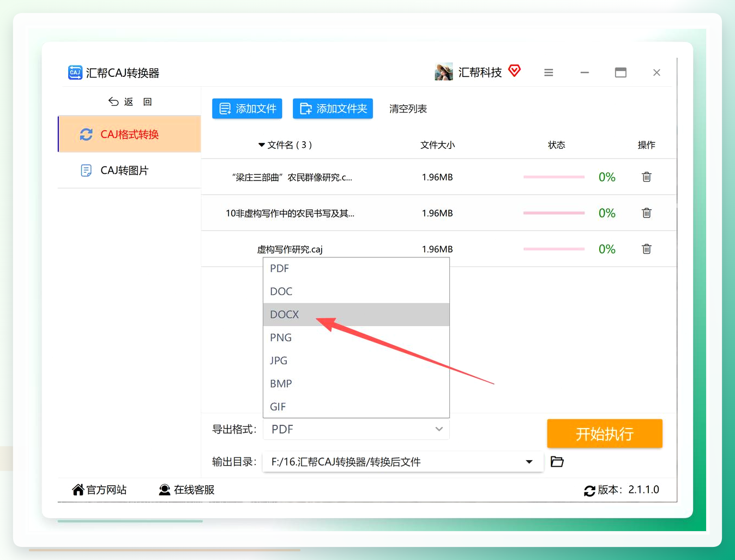Start conversion with 开始执行
Image resolution: width=735 pixels, height=560 pixels.
click(x=605, y=433)
